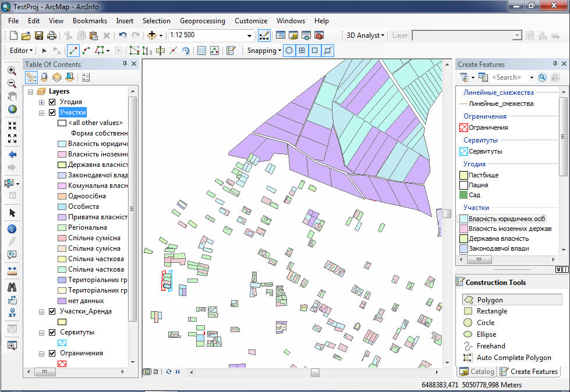Select the Identify tool
Screen dimensions: 570x392
[12, 229]
